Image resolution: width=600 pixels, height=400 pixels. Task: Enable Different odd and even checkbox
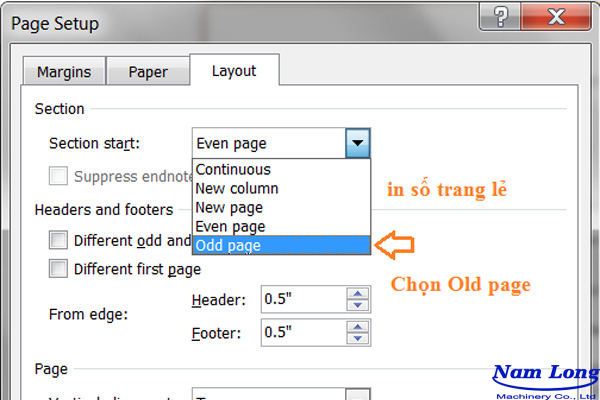[60, 240]
